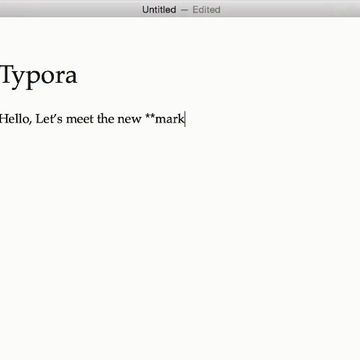Screen dimensions: 360x360
Task: Click the word '**mark' in the paragraph
Action: tap(165, 119)
